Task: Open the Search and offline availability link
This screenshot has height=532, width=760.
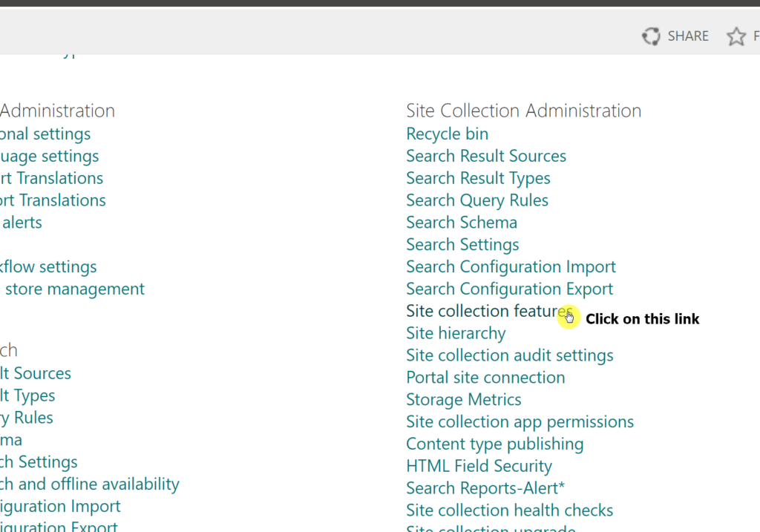Action: coord(89,485)
